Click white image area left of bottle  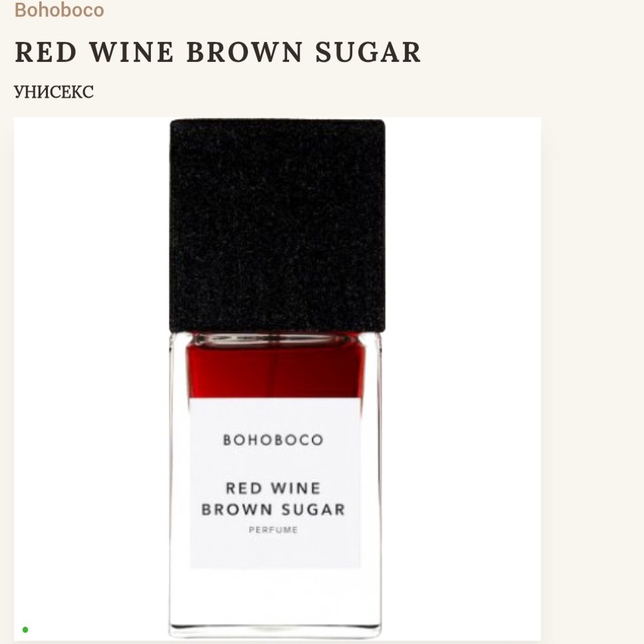coord(91,379)
